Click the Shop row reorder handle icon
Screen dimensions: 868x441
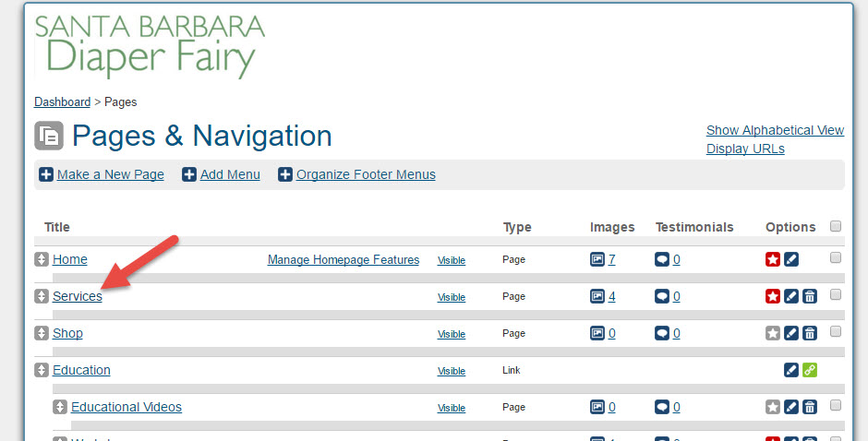pos(42,333)
